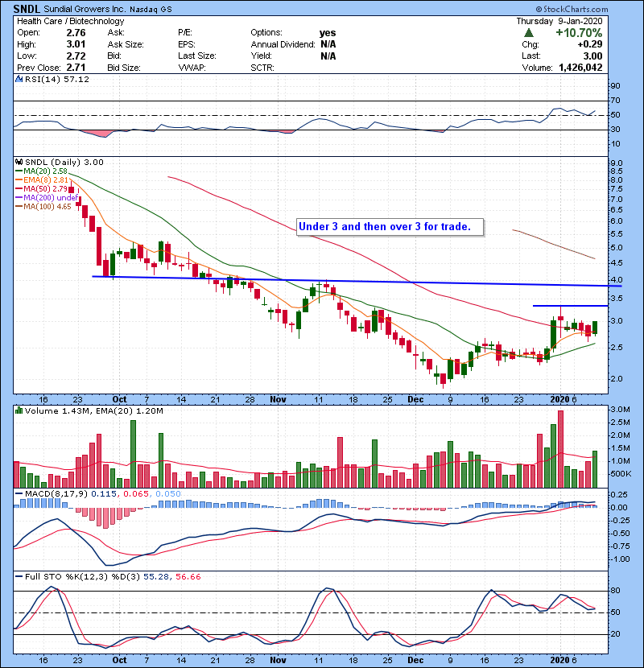This screenshot has height=668, width=644.
Task: Click the Health Care / Biotechnology sector text
Action: point(70,21)
